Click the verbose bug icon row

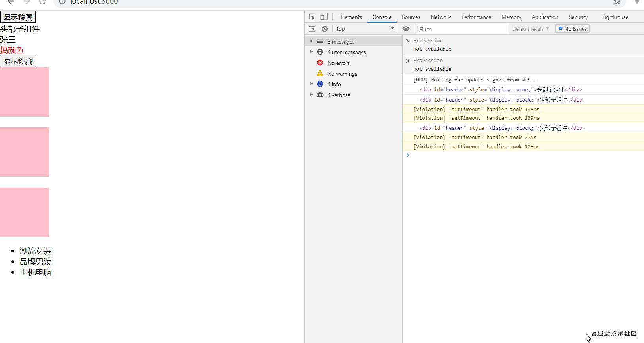click(320, 95)
